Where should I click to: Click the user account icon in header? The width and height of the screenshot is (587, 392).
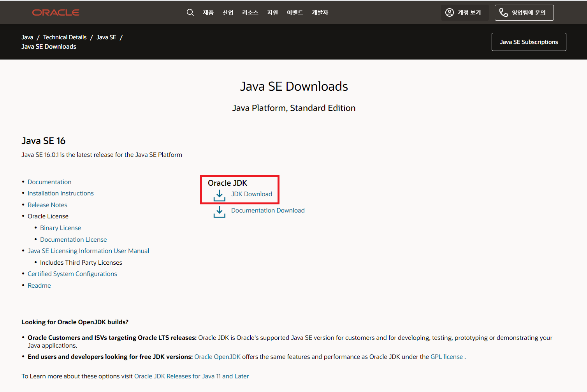pos(450,12)
